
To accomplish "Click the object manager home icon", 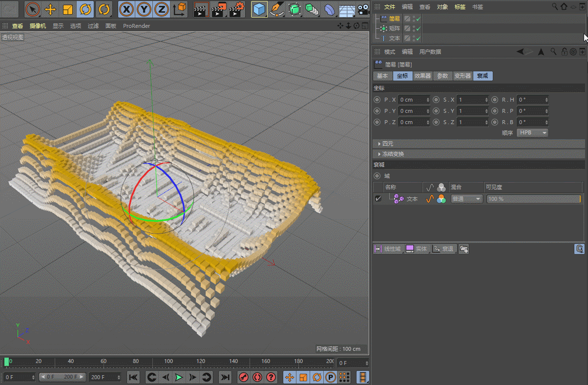I will click(564, 7).
